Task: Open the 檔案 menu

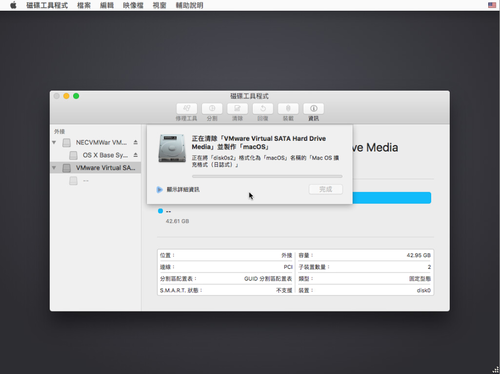Action: click(x=84, y=5)
